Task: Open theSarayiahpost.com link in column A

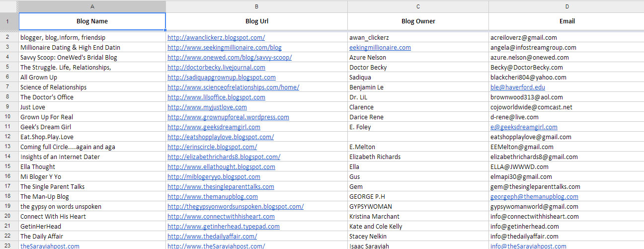Action: point(50,246)
